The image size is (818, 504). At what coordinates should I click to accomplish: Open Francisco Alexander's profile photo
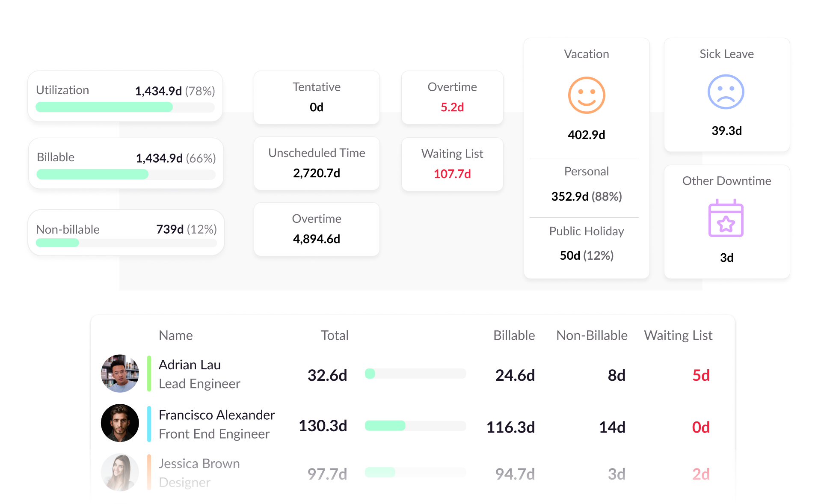(120, 423)
